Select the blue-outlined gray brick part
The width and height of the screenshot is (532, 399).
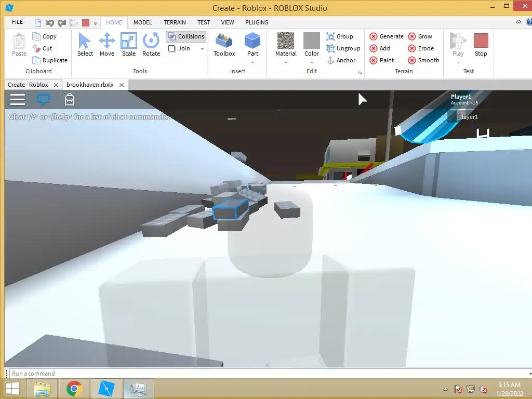[x=230, y=209]
